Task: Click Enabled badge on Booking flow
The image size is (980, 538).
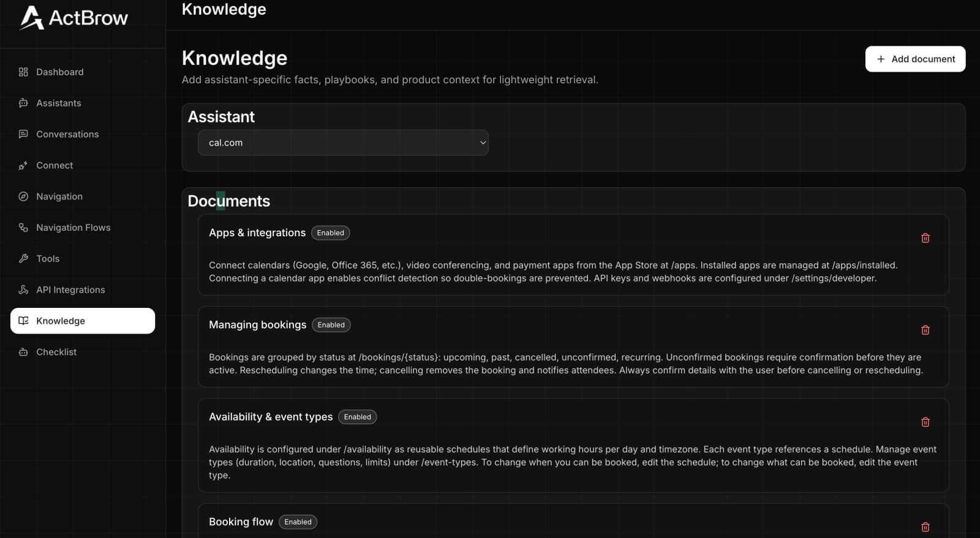Action: coord(298,522)
